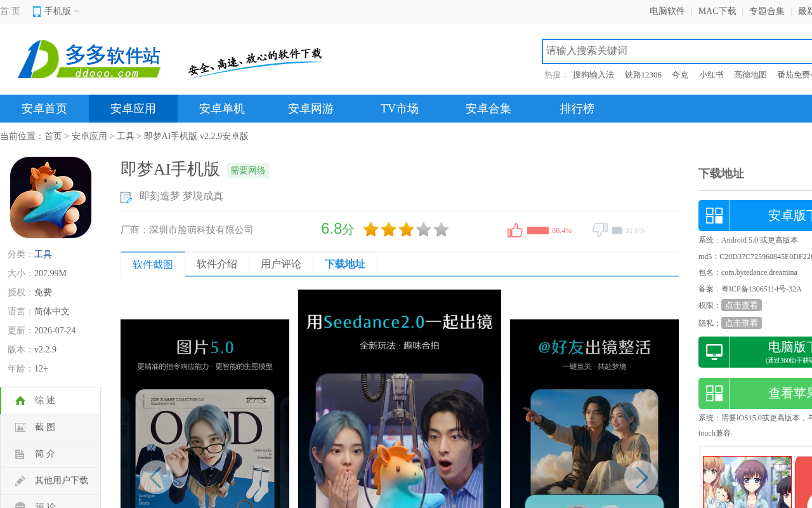The image size is (812, 508).
Task: Click the QR icon on 查看苹果 button
Action: (x=714, y=394)
